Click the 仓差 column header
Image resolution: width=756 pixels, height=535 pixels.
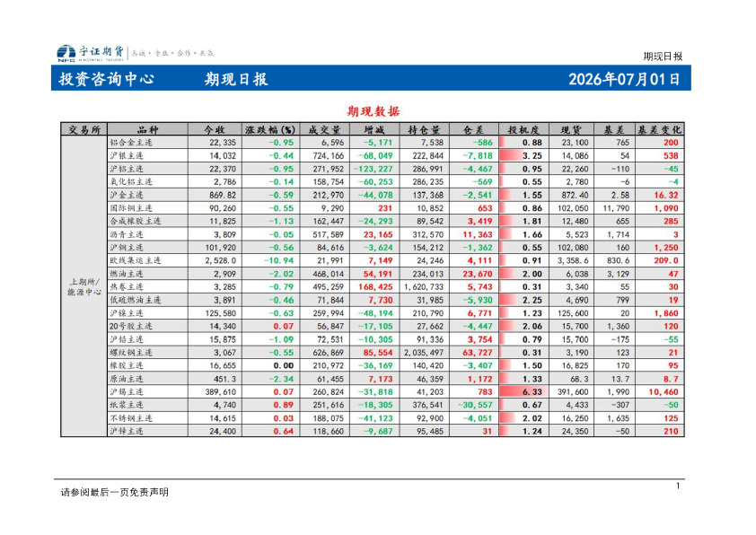(473, 129)
